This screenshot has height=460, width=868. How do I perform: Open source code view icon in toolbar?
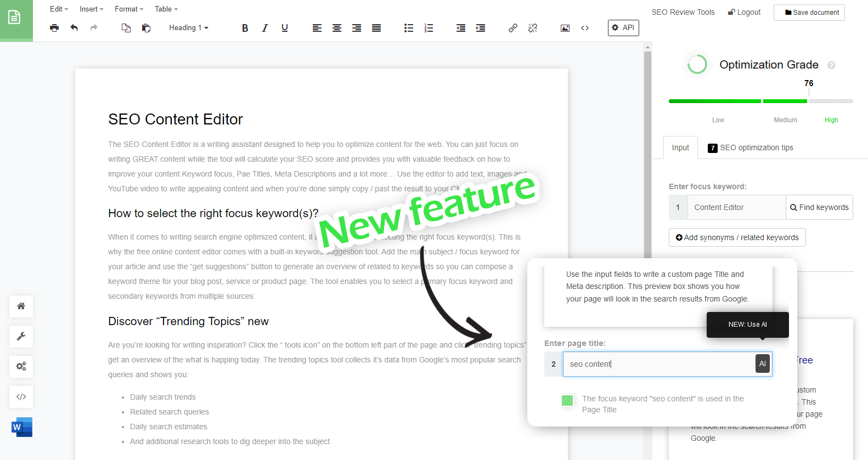pos(585,28)
